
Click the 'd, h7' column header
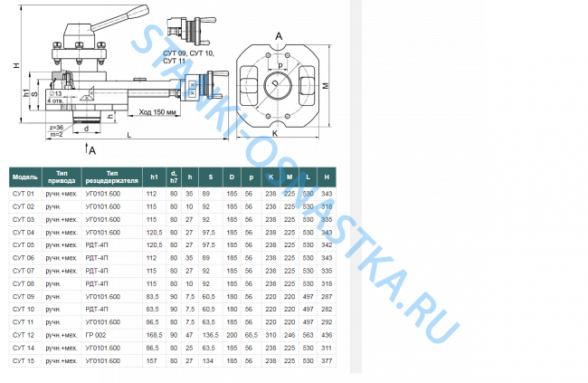(x=173, y=176)
